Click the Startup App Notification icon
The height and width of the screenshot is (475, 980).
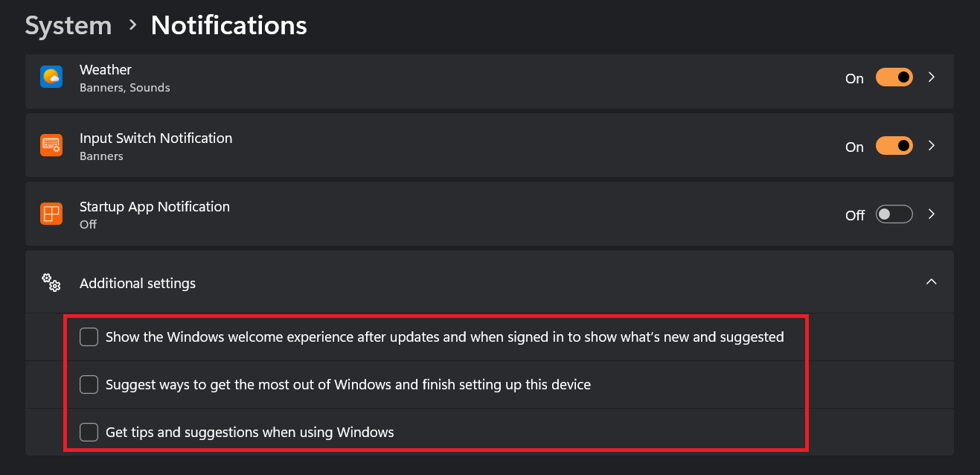pos(51,214)
